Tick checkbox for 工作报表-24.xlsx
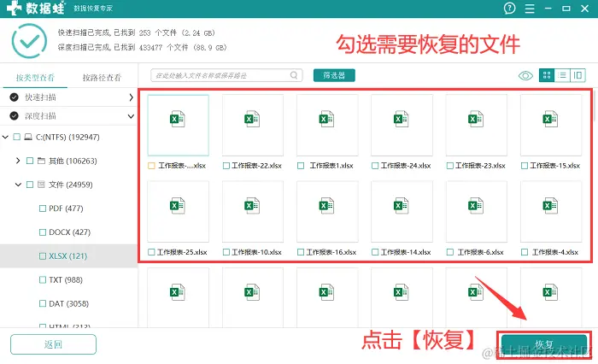Viewport: 598px width, 364px height. click(x=375, y=166)
